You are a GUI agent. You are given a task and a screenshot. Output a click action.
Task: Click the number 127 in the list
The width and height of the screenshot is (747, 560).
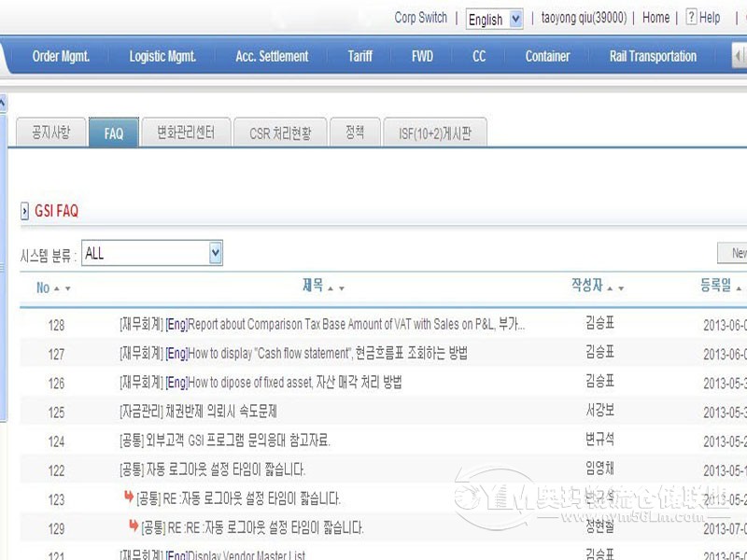point(56,355)
